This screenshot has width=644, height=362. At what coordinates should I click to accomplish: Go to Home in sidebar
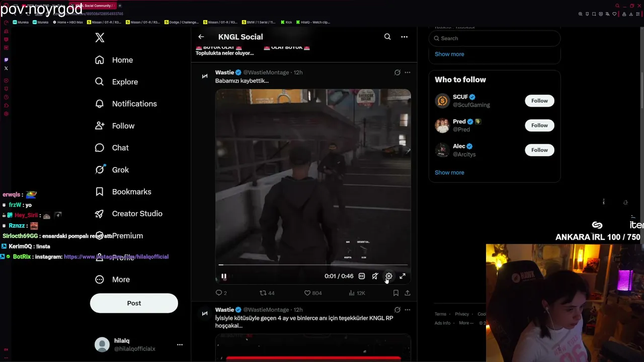(114, 60)
